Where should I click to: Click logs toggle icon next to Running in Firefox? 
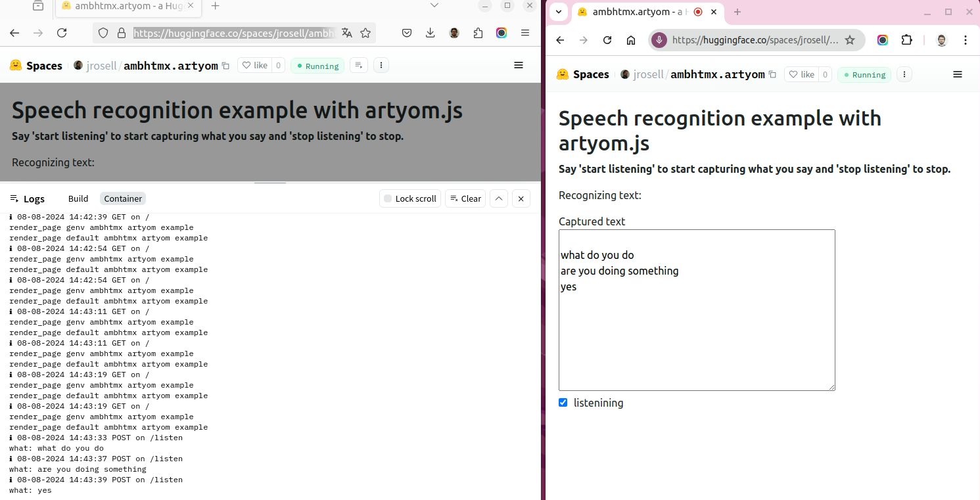coord(359,65)
